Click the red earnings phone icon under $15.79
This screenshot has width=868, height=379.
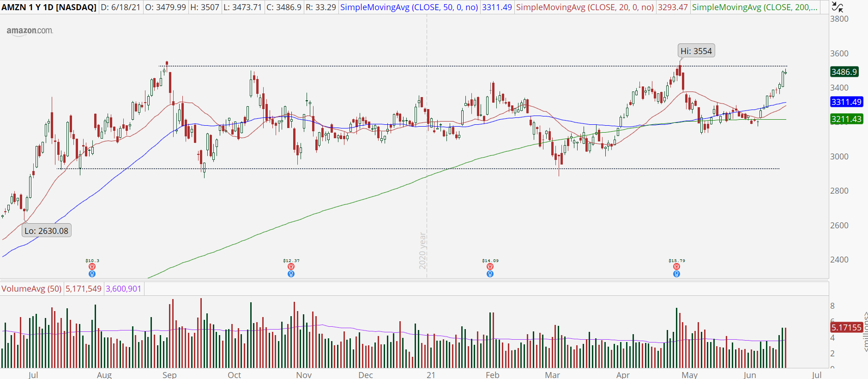[676, 267]
